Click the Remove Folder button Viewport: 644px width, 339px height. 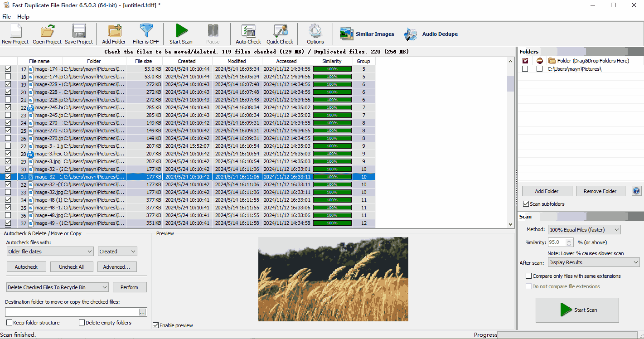click(x=600, y=191)
